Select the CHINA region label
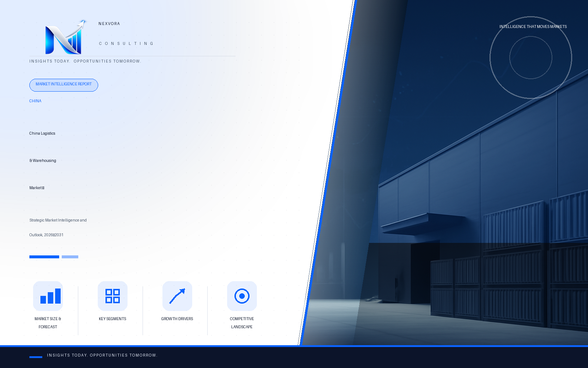Screen dimensions: 588x368 [x=35, y=101]
